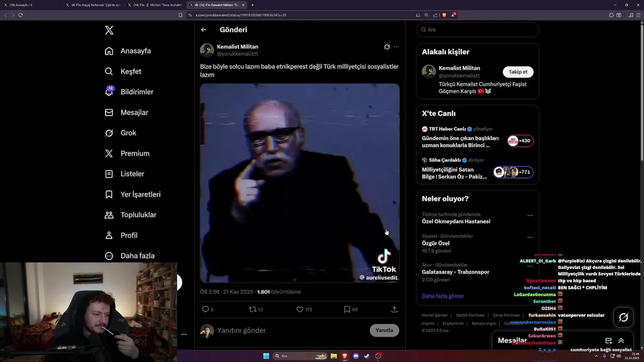
Task: Open the post's three-dot more menu
Action: (396, 47)
